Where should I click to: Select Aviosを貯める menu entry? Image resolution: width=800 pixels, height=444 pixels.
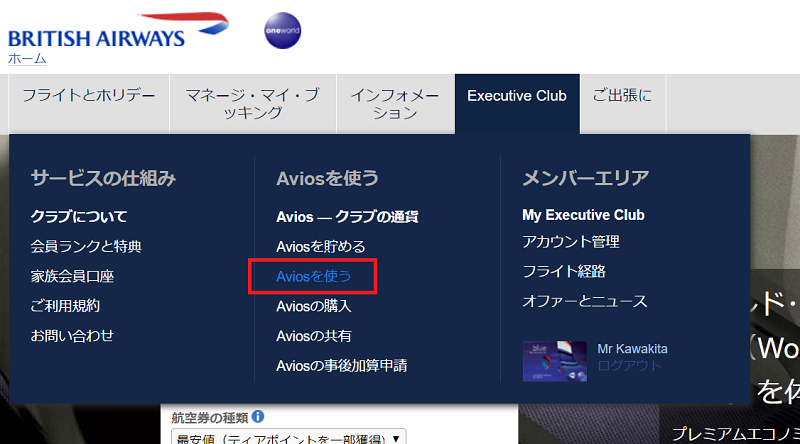click(320, 247)
